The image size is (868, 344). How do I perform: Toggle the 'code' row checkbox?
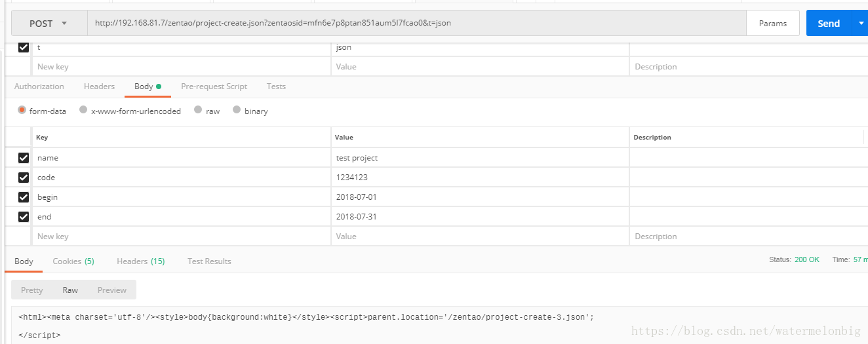pos(24,178)
